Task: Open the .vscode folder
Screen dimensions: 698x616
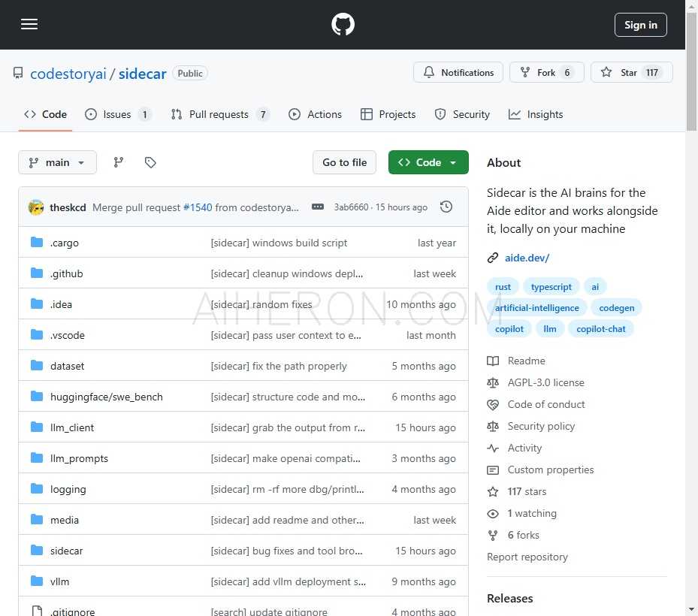Action: click(67, 335)
